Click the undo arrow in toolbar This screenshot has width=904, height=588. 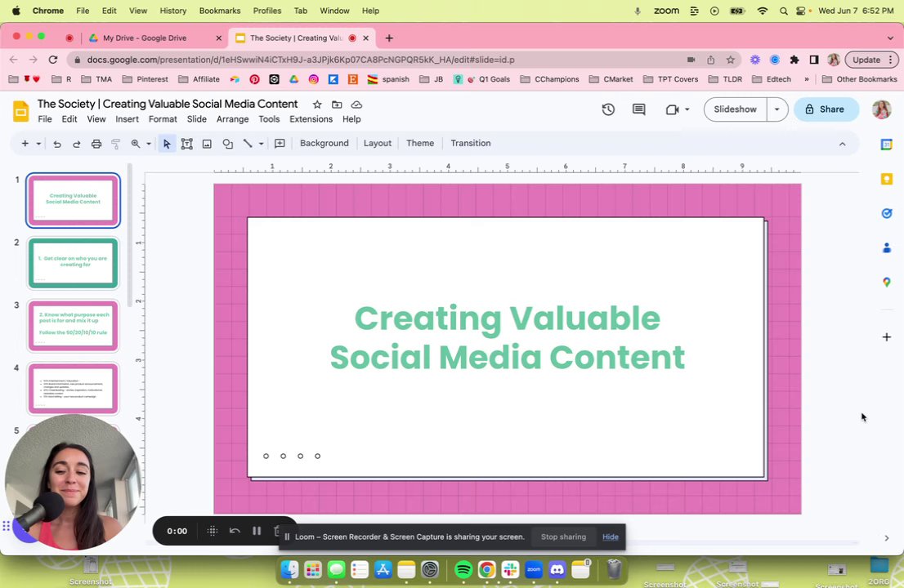pos(57,144)
